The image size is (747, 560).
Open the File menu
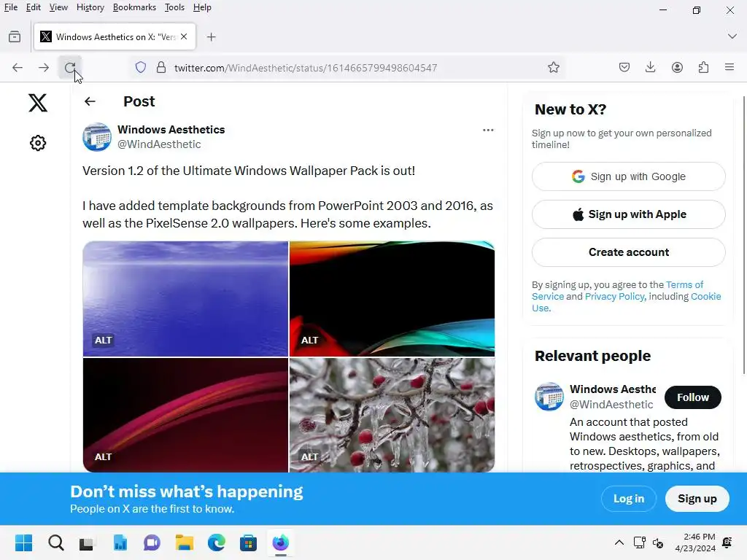click(10, 7)
